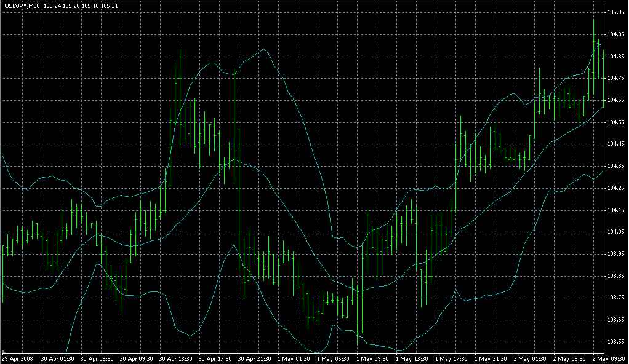Select the 104.25 price axis label
629x364 pixels.
pyautogui.click(x=615, y=188)
